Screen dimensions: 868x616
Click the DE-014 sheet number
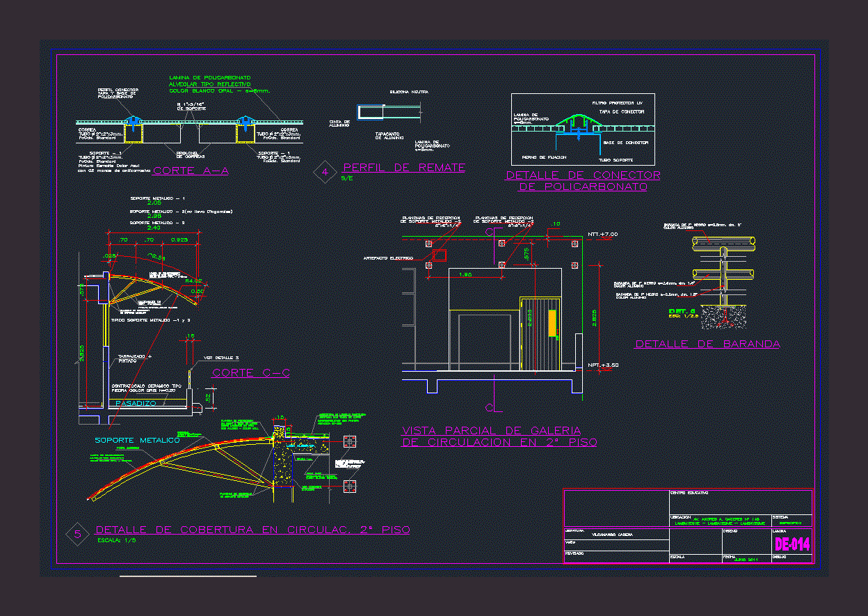(x=791, y=544)
